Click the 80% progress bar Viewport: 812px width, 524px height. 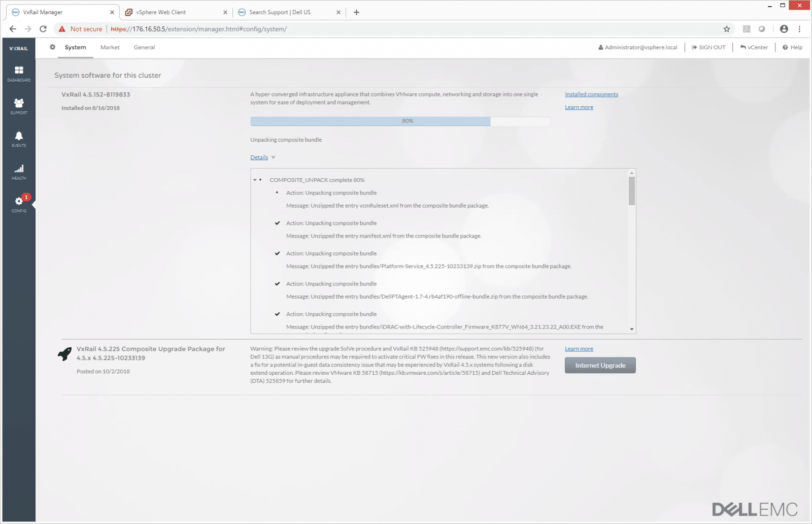pyautogui.click(x=400, y=121)
